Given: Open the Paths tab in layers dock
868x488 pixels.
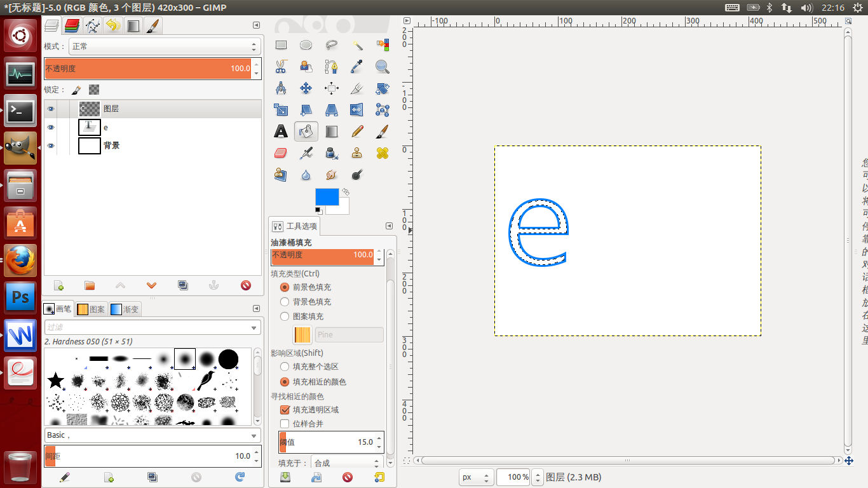Looking at the screenshot, I should (x=92, y=25).
